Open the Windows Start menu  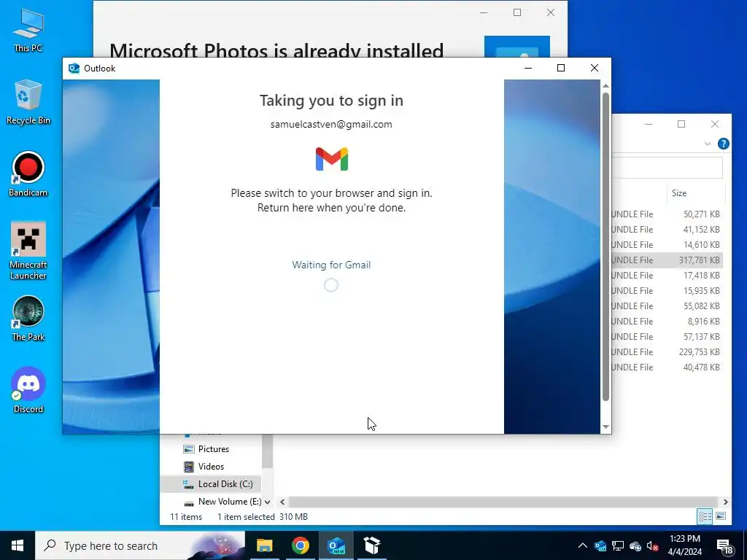click(x=18, y=545)
